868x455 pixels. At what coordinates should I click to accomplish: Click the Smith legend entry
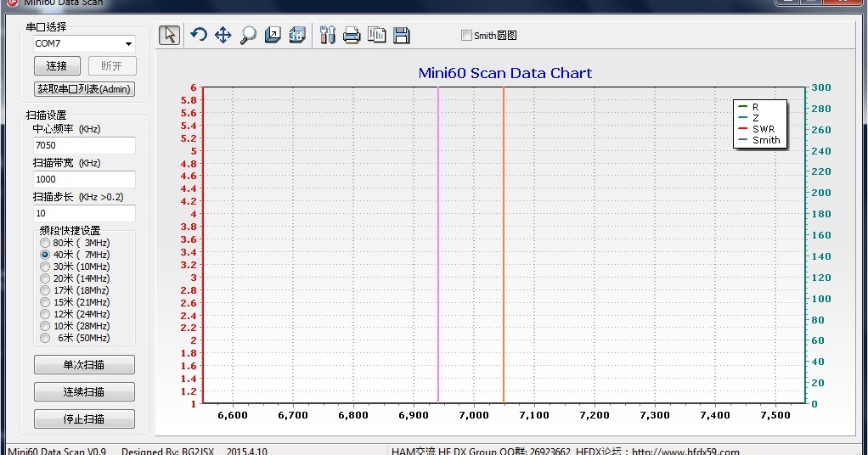759,140
